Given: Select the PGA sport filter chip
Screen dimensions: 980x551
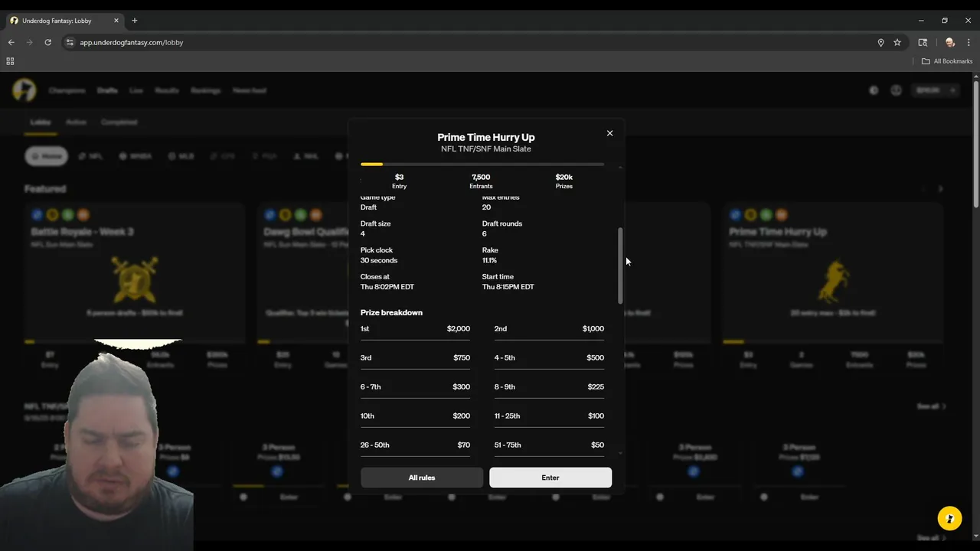Looking at the screenshot, I should [264, 156].
